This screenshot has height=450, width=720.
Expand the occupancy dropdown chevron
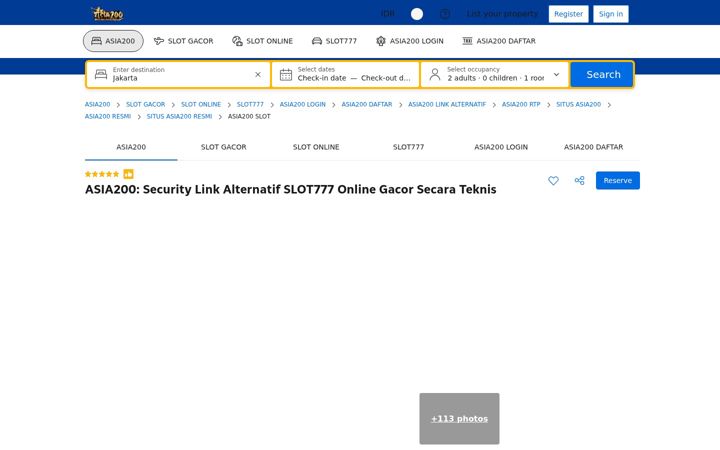[556, 74]
